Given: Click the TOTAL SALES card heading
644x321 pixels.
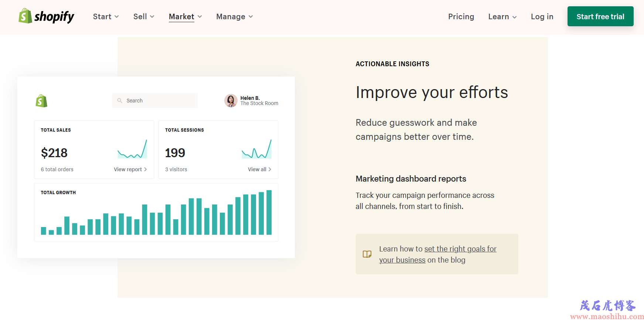Looking at the screenshot, I should click(x=56, y=130).
